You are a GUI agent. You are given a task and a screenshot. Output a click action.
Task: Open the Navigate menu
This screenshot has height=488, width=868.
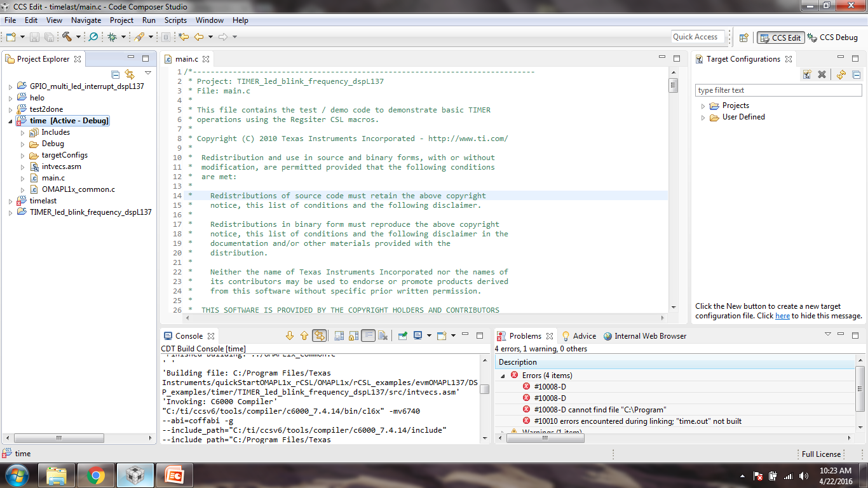pos(86,20)
